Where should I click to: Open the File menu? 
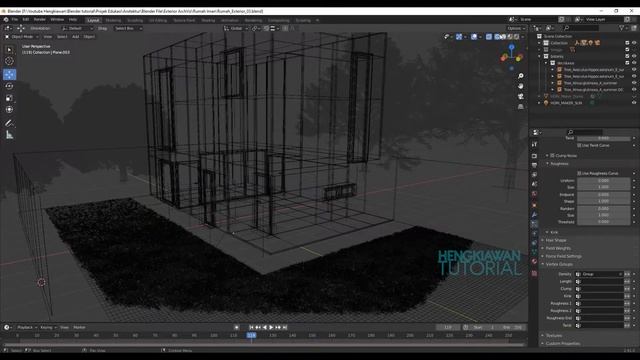click(x=15, y=20)
